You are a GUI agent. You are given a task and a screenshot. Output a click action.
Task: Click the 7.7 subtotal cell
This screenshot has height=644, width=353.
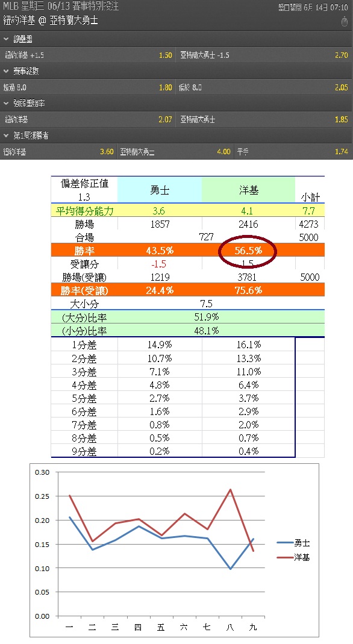(308, 211)
